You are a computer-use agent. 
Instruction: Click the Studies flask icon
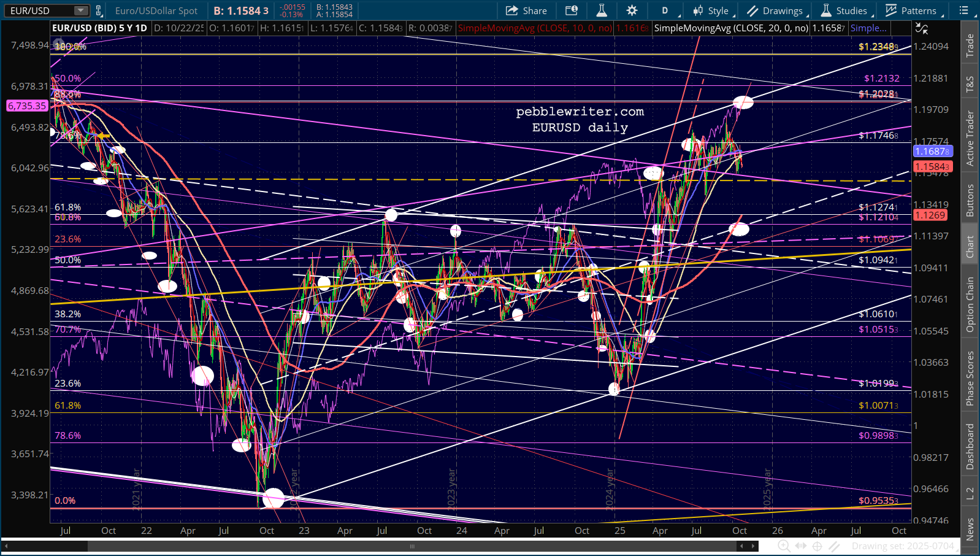(826, 10)
